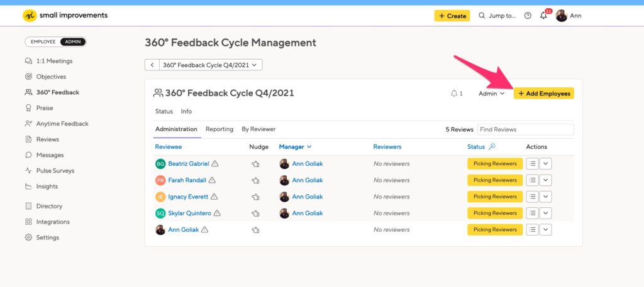Click warning triangle next to Ignacy Everett
Viewport: 644px width, 287px height.
point(214,197)
